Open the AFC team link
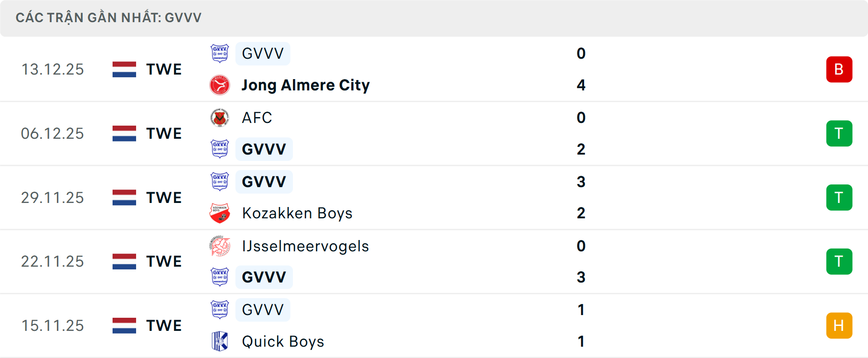The width and height of the screenshot is (868, 358). 257,118
